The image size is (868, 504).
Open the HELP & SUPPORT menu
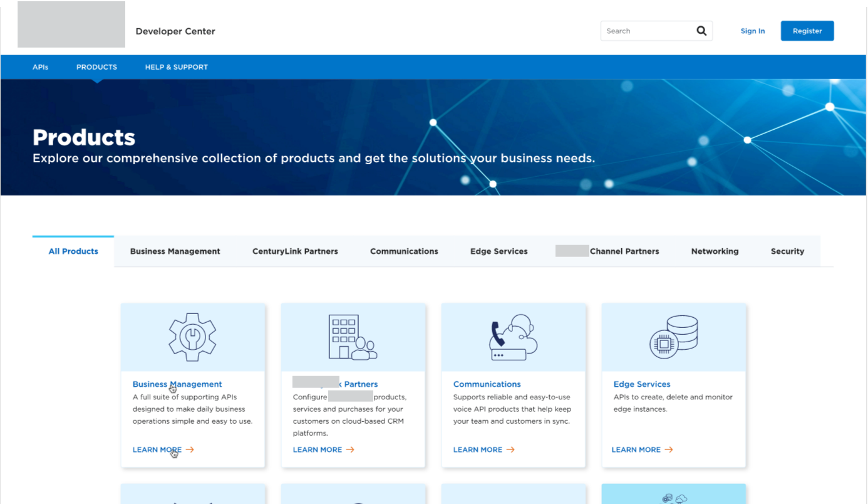point(177,67)
